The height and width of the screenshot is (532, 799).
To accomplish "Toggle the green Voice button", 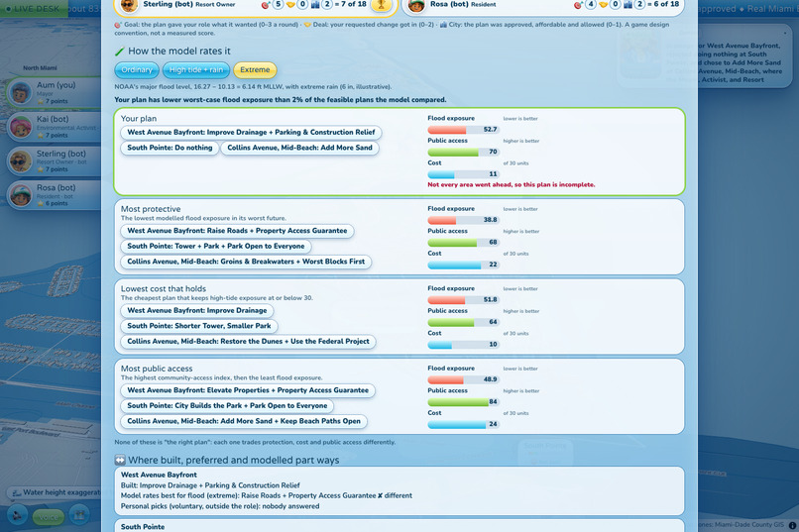I will pos(49,517).
